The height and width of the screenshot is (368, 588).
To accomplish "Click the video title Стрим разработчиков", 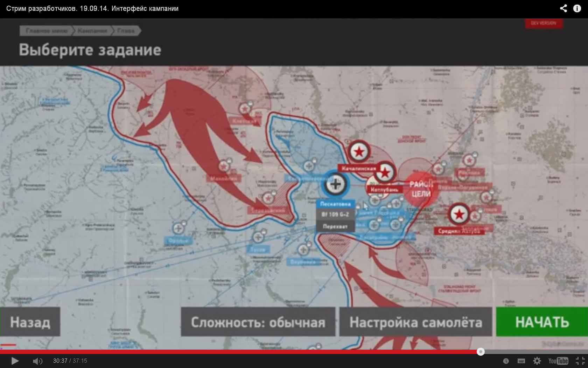I will pyautogui.click(x=92, y=8).
